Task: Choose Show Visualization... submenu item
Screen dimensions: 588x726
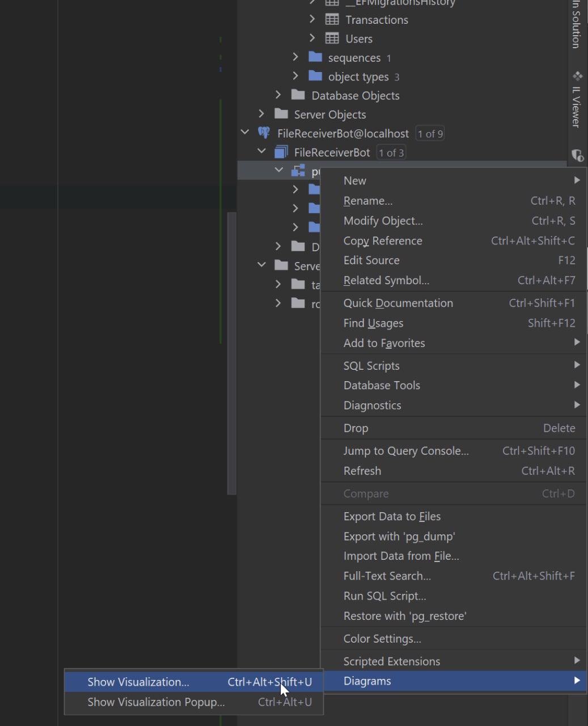Action: (193, 682)
